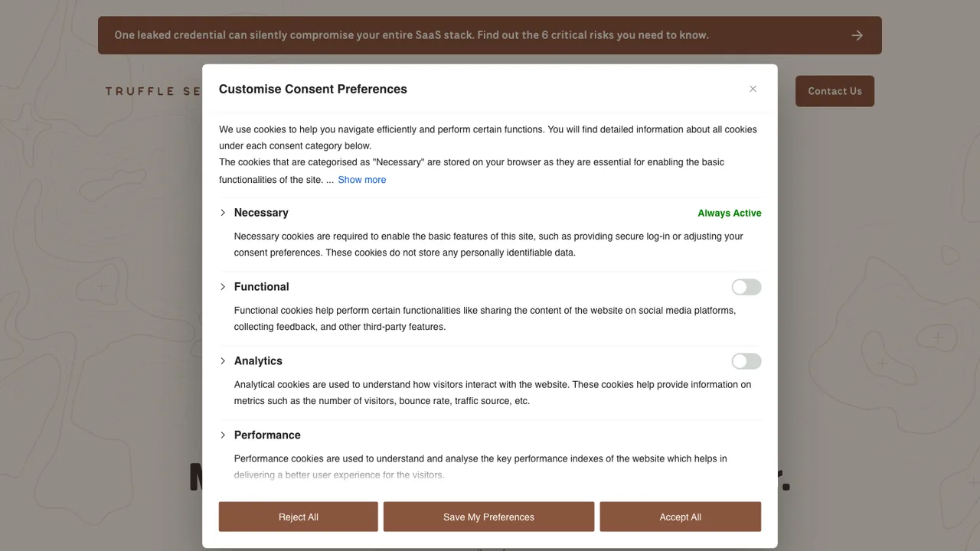Expand the Functional cookies chevron
The image size is (980, 551).
click(223, 287)
